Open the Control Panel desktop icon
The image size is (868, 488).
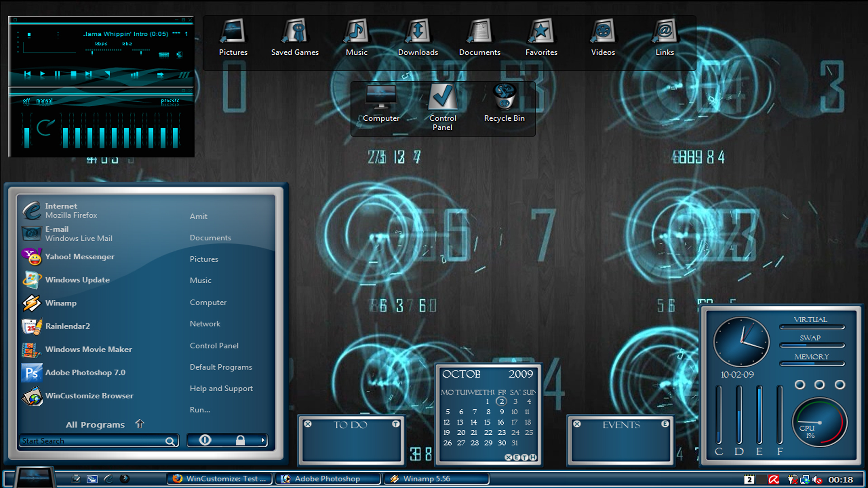(443, 108)
